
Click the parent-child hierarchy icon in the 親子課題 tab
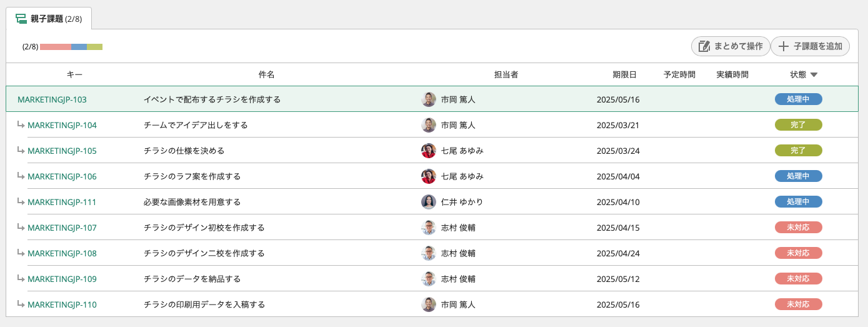point(21,19)
